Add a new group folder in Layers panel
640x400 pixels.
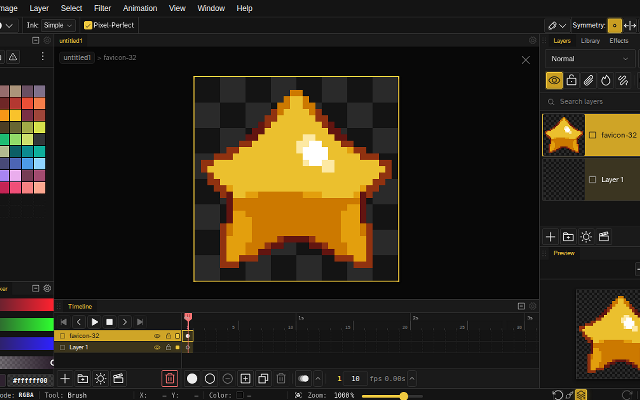coord(568,237)
